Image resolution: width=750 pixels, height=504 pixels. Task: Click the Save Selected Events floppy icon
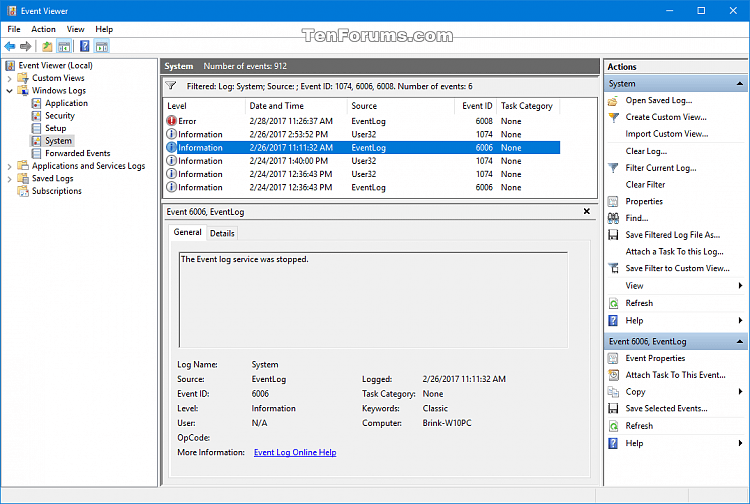(x=613, y=408)
